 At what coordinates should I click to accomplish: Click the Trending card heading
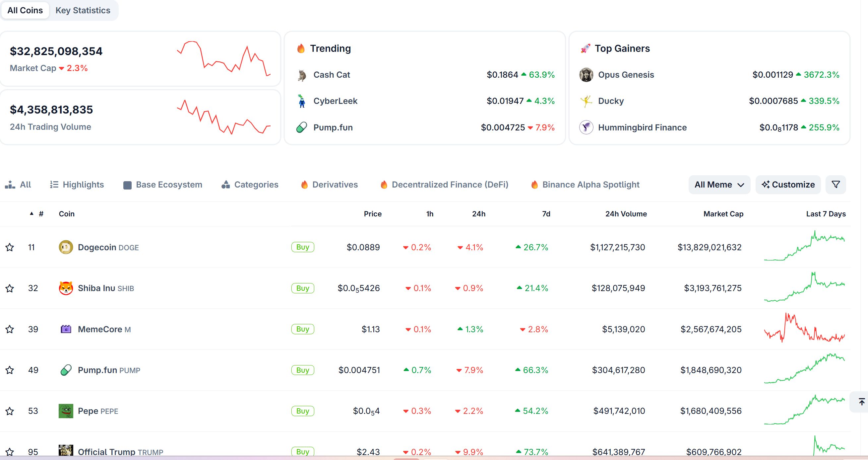point(330,48)
